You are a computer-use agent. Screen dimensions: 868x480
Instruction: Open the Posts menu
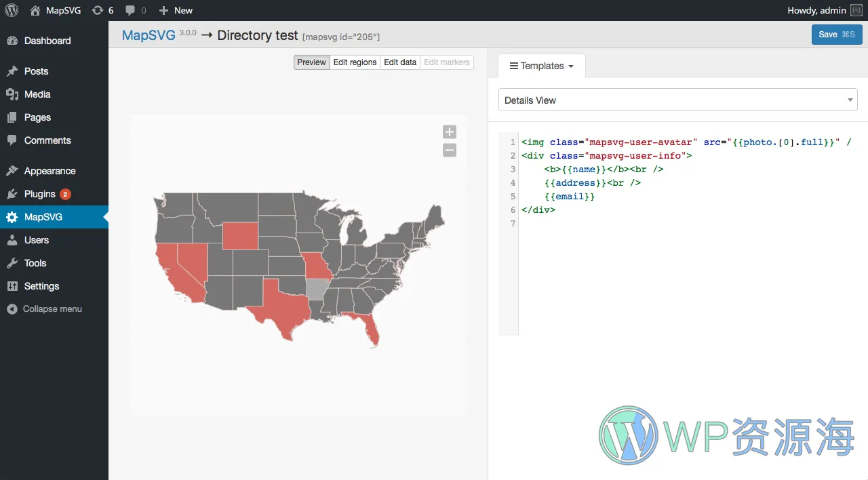pos(54,71)
